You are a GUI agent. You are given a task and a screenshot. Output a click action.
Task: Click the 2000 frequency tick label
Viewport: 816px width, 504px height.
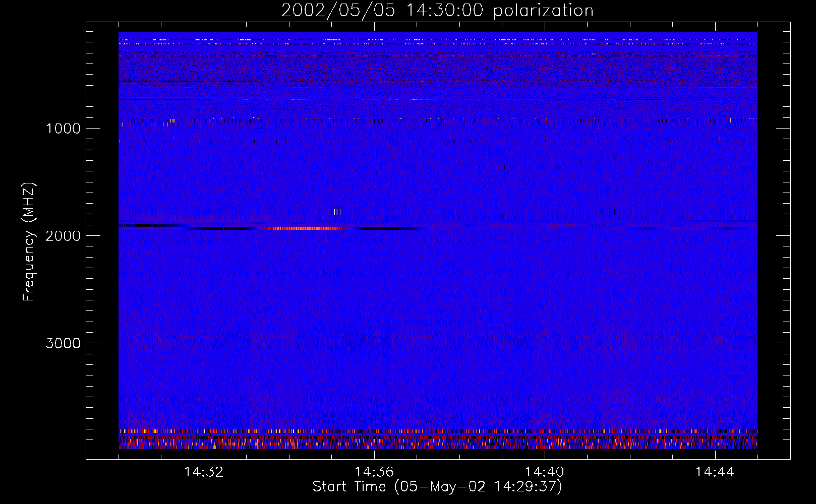point(63,236)
